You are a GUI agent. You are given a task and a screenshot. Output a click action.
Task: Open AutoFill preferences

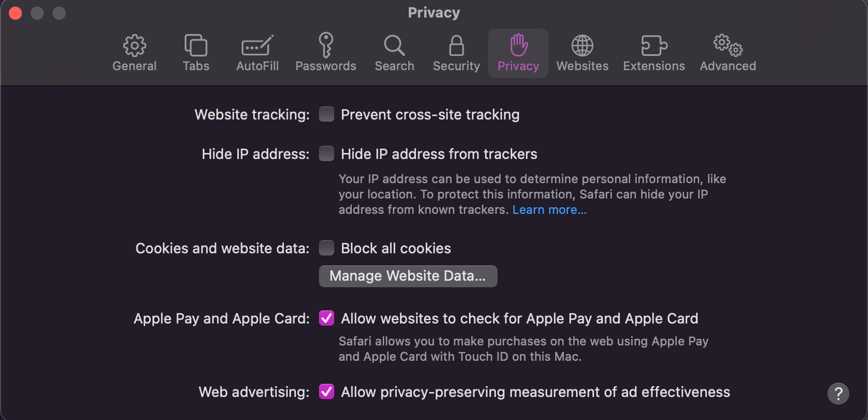pos(257,52)
